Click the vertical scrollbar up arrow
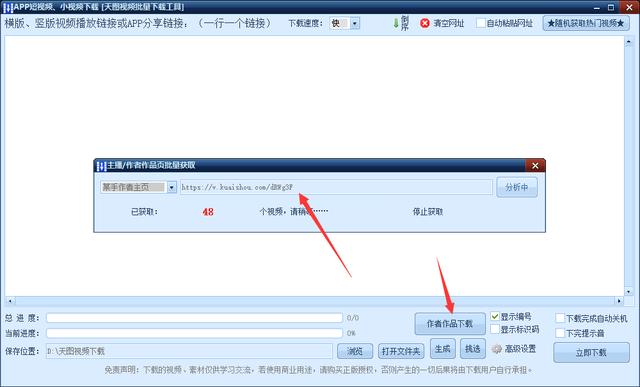This screenshot has width=640, height=387. tap(629, 41)
